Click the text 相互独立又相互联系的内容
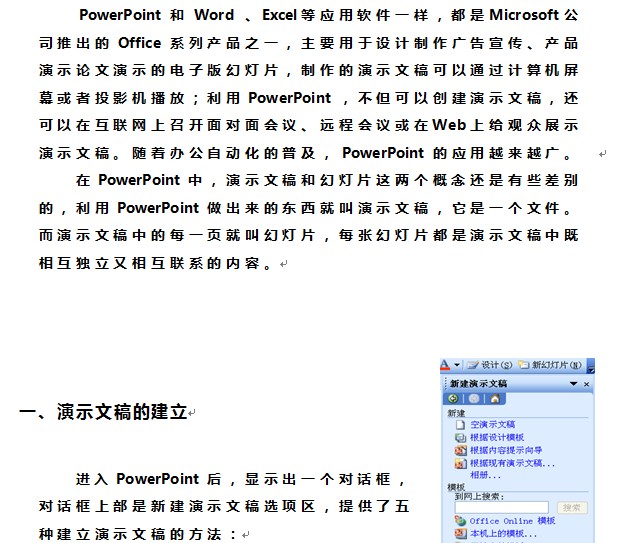The height and width of the screenshot is (543, 633). click(x=150, y=264)
